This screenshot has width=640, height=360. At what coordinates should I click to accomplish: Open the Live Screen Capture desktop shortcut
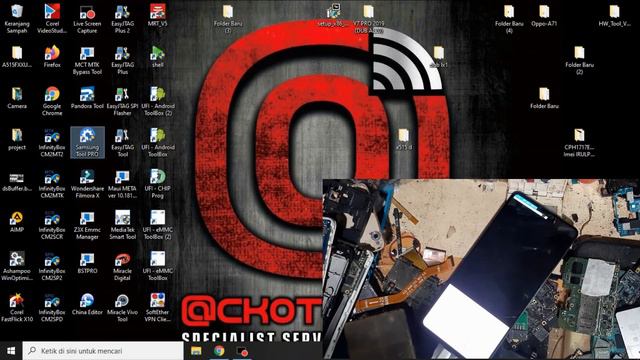point(87,18)
